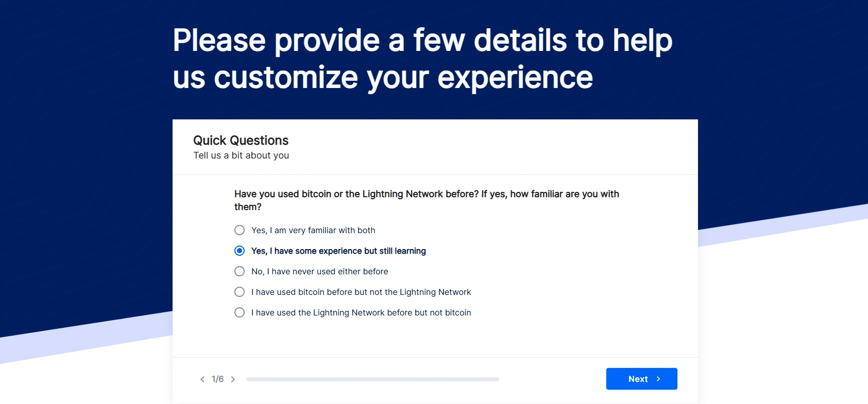Click the "Yes, I am very familiar with both" label
The width and height of the screenshot is (868, 404).
pyautogui.click(x=313, y=230)
